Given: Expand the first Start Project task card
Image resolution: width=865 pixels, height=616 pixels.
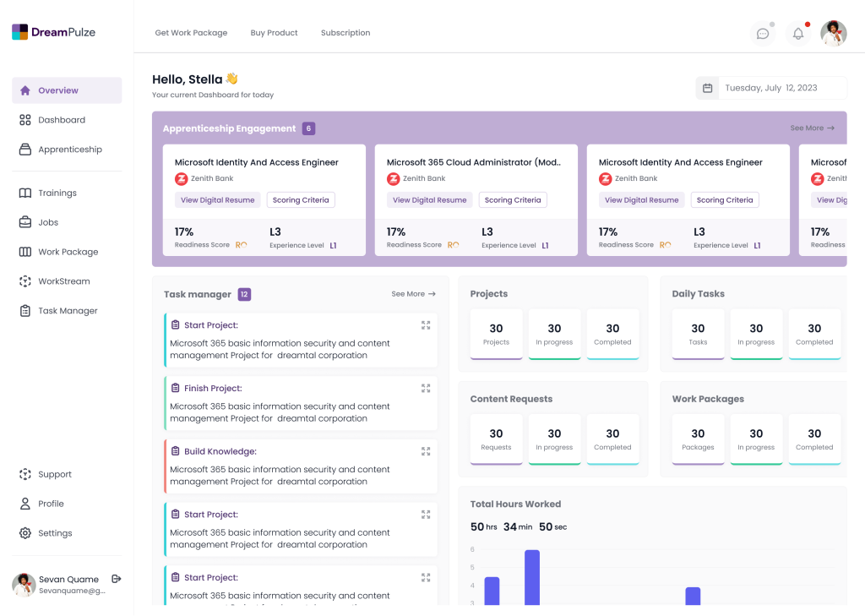Looking at the screenshot, I should tap(426, 325).
